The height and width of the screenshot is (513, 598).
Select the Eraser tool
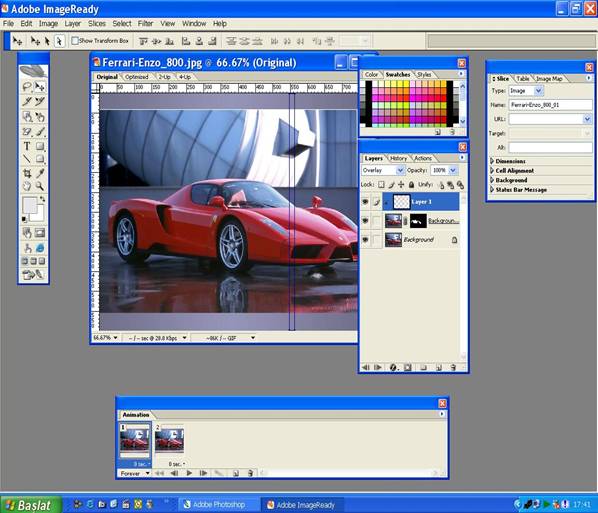click(27, 132)
